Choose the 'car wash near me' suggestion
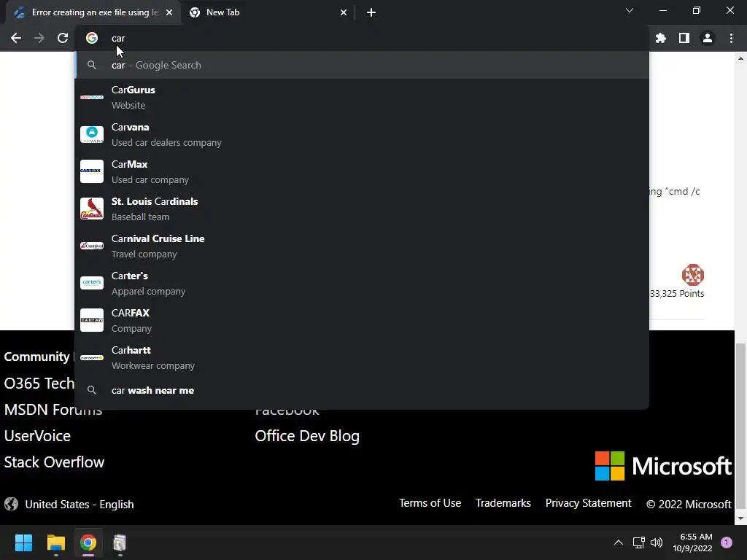 coord(362,391)
